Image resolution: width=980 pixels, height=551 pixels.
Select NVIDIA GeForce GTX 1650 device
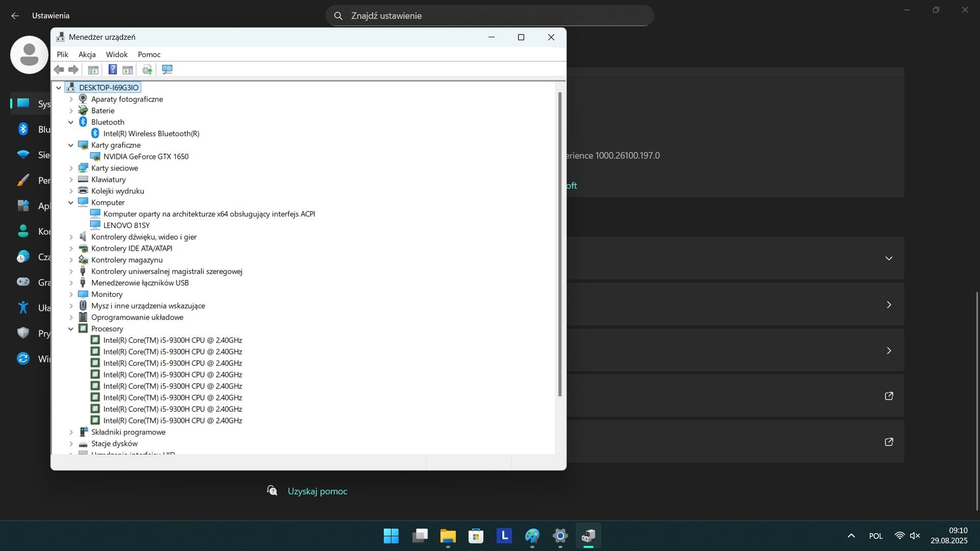pyautogui.click(x=146, y=157)
